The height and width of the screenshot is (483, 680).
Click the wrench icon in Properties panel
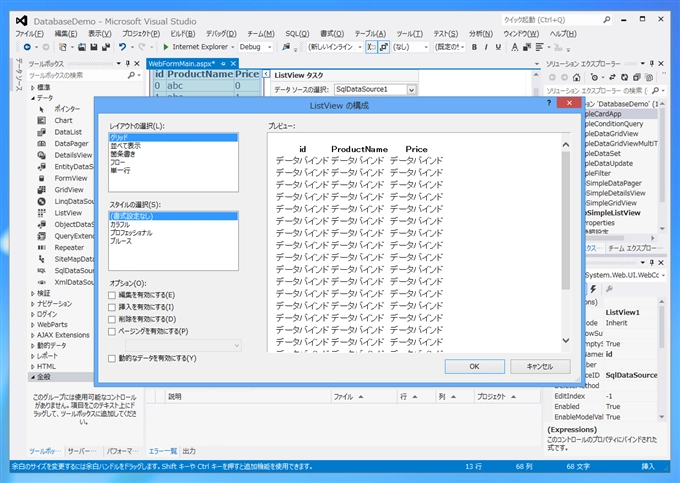click(x=609, y=289)
